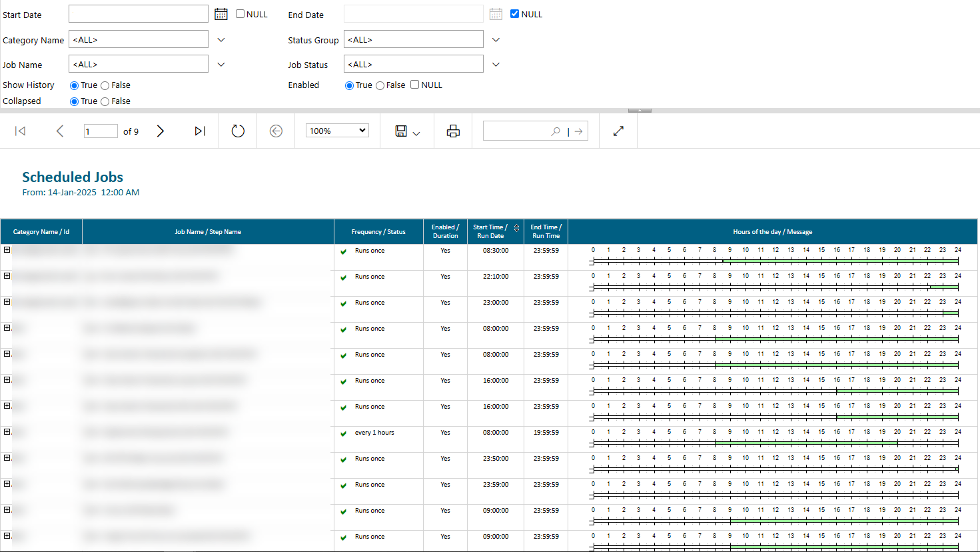This screenshot has width=980, height=552.
Task: Submit a search in the report search box
Action: click(577, 131)
